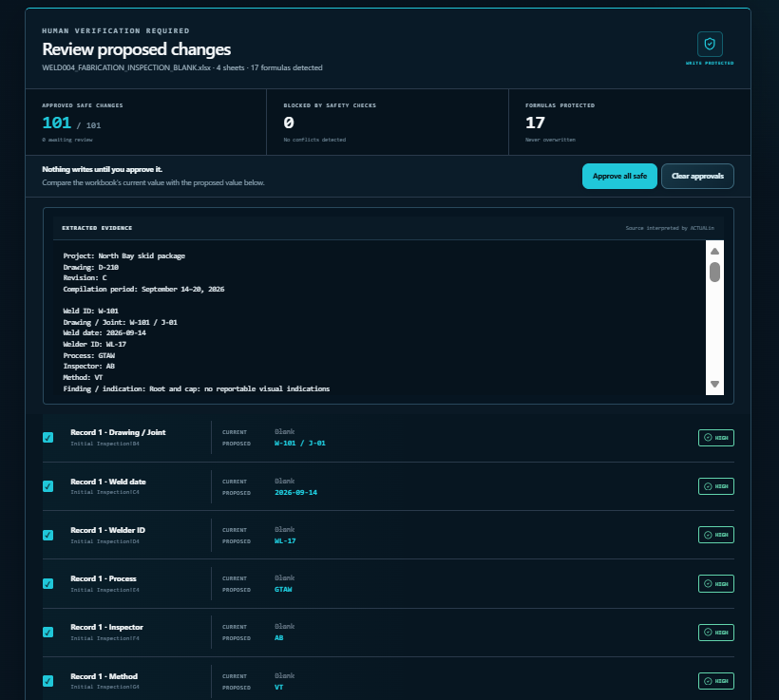Screen dimensions: 779x700
Task: Select proposed value W-101 / J-01
Action: point(299,444)
